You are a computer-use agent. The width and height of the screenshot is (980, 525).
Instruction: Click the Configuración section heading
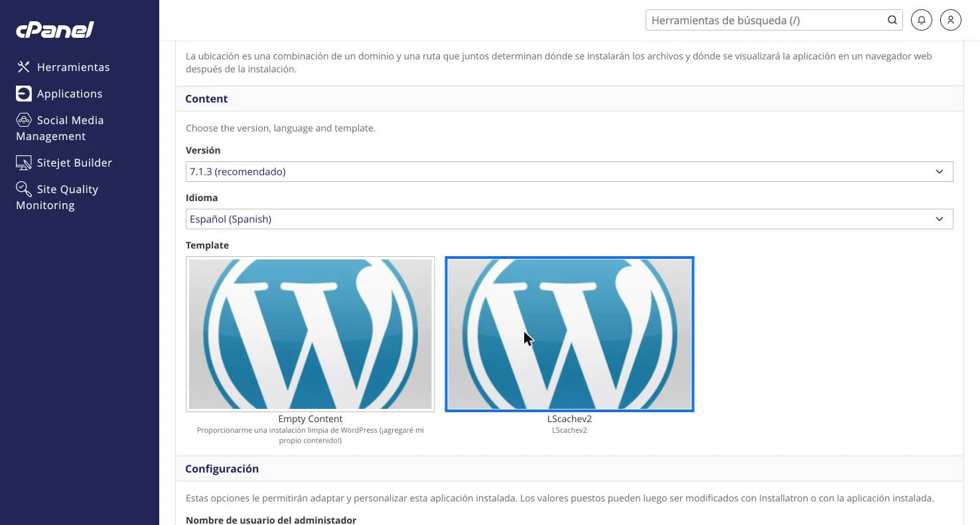click(x=222, y=469)
